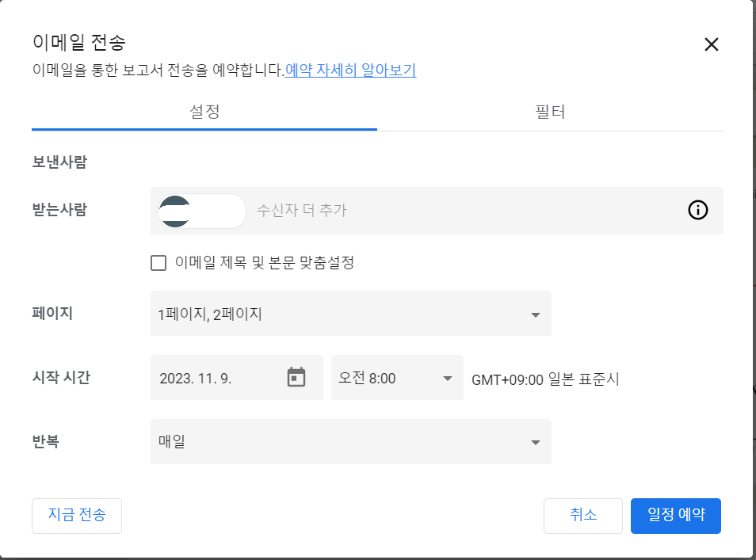Click the 일정 예약 button
756x560 pixels.
pyautogui.click(x=675, y=516)
